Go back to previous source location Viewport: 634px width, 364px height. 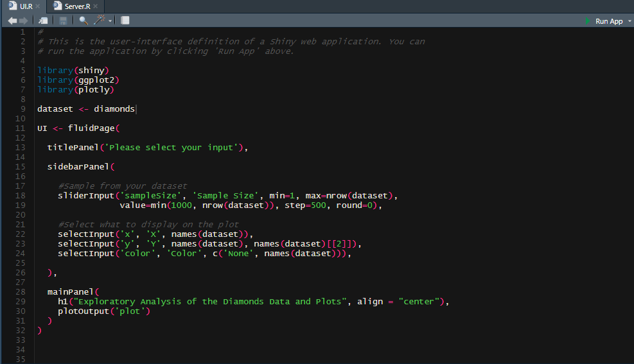coord(13,21)
